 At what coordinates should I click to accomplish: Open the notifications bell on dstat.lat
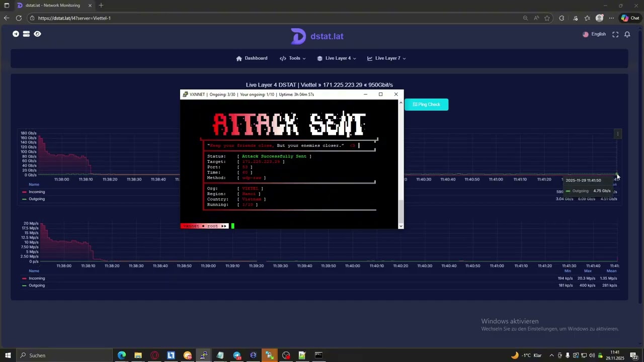click(627, 34)
